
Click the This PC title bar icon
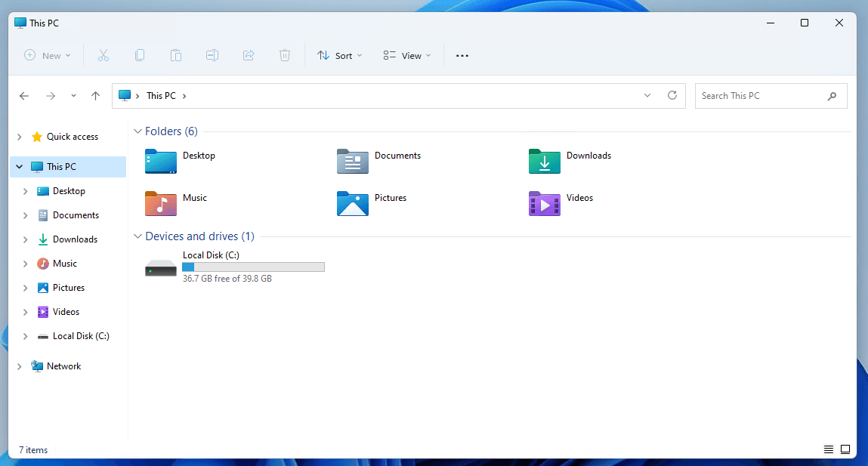(20, 23)
